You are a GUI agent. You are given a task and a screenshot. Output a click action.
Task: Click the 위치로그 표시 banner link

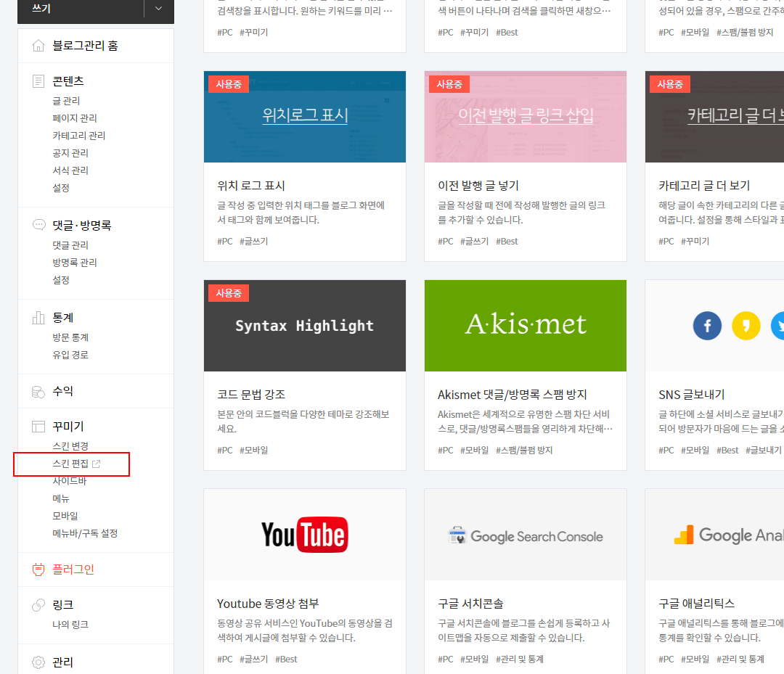coord(305,115)
